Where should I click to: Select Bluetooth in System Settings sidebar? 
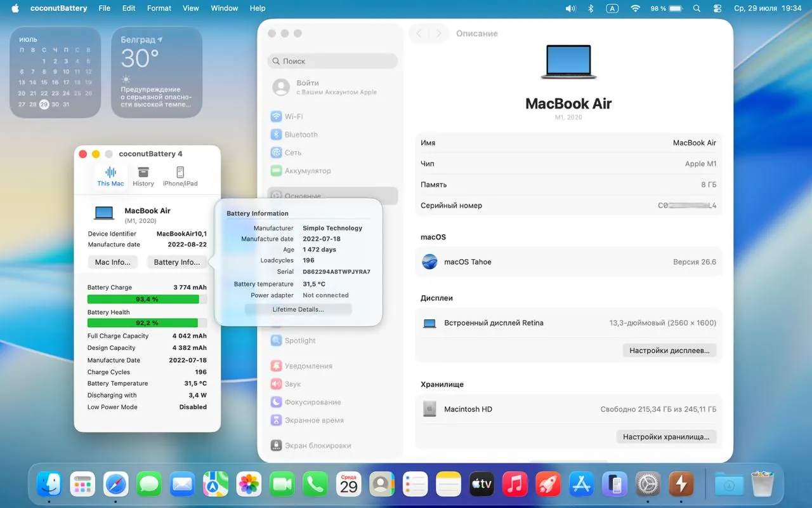coord(333,135)
